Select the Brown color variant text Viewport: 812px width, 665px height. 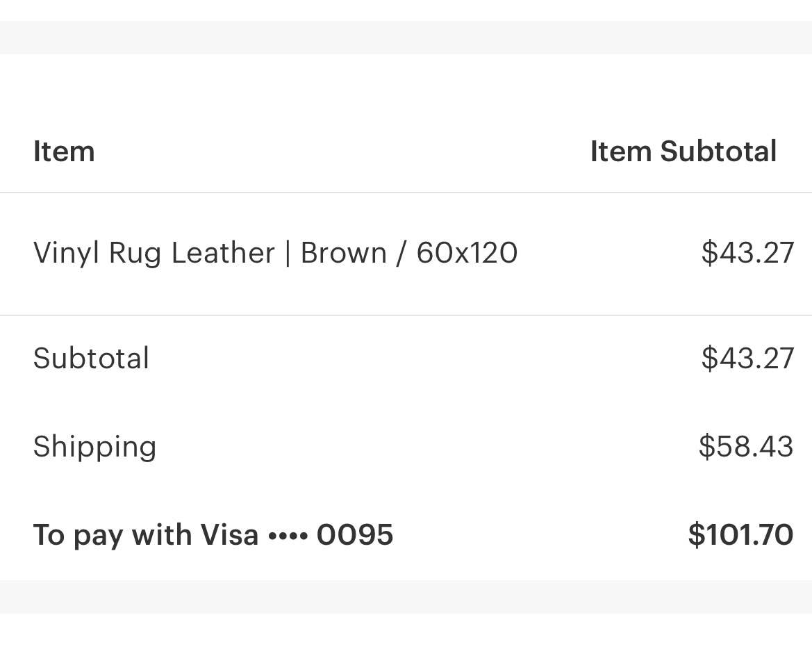(x=343, y=253)
